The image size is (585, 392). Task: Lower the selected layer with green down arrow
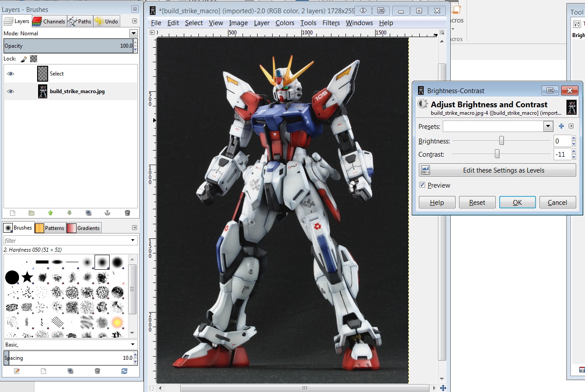point(69,213)
